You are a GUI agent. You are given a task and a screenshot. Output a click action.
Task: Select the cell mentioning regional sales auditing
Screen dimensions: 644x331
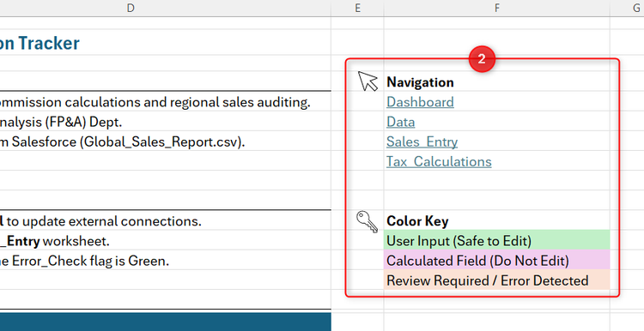click(x=166, y=101)
